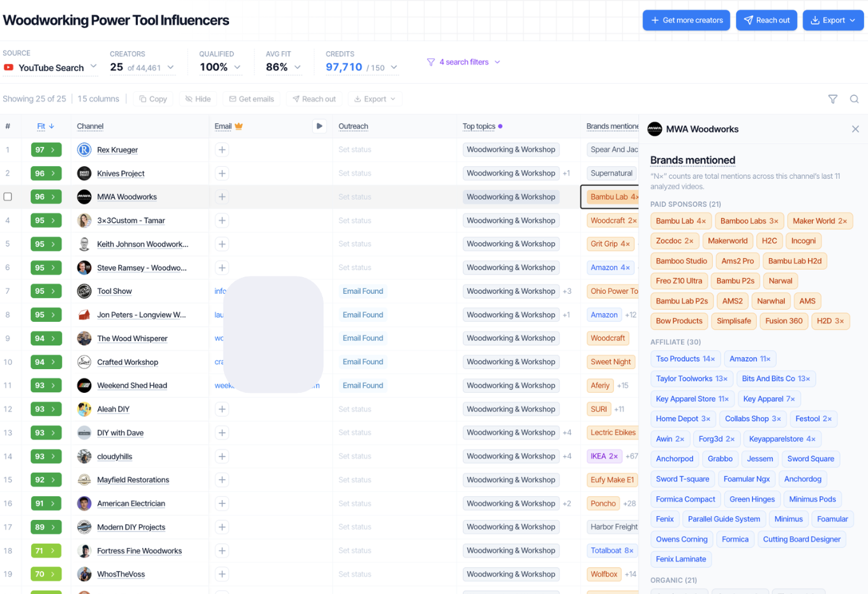Click Totalboat 8× brand tag

(612, 551)
